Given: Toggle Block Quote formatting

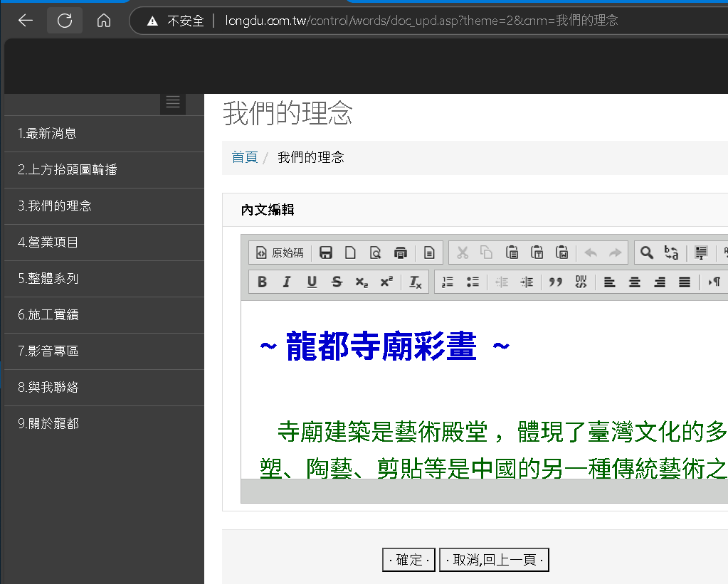Looking at the screenshot, I should [x=556, y=282].
